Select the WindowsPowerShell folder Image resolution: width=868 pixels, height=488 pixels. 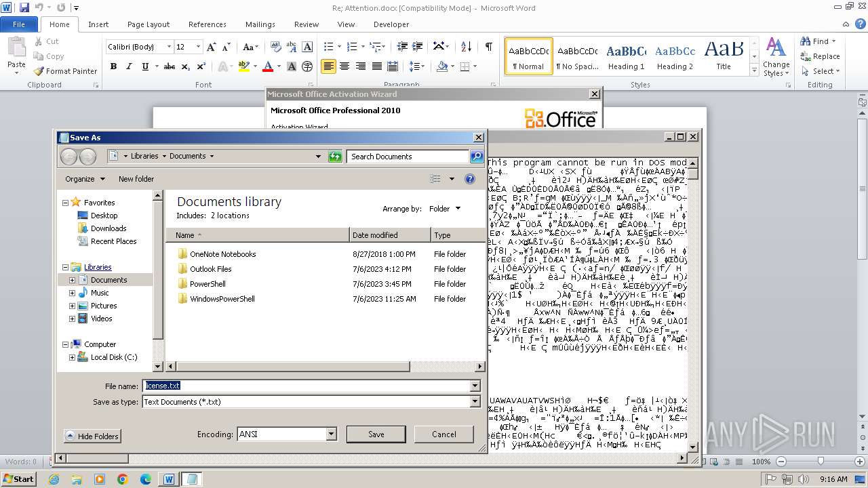click(222, 299)
